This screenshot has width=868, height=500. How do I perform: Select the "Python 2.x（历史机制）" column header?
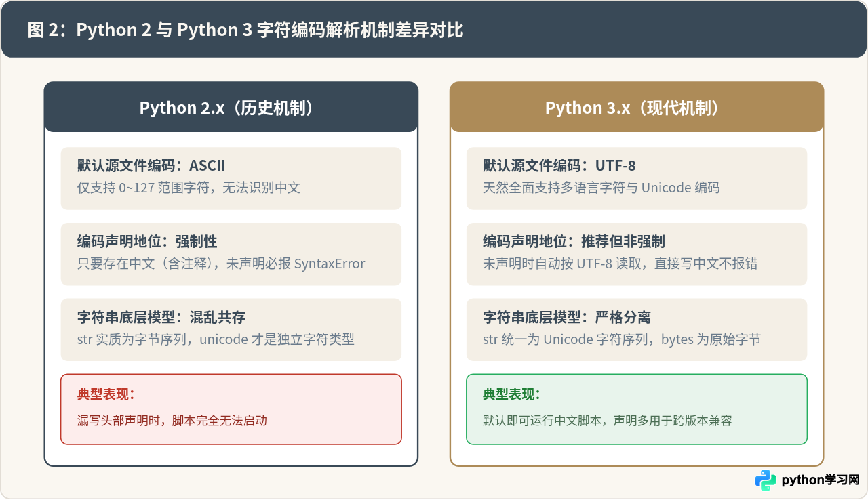(x=231, y=108)
